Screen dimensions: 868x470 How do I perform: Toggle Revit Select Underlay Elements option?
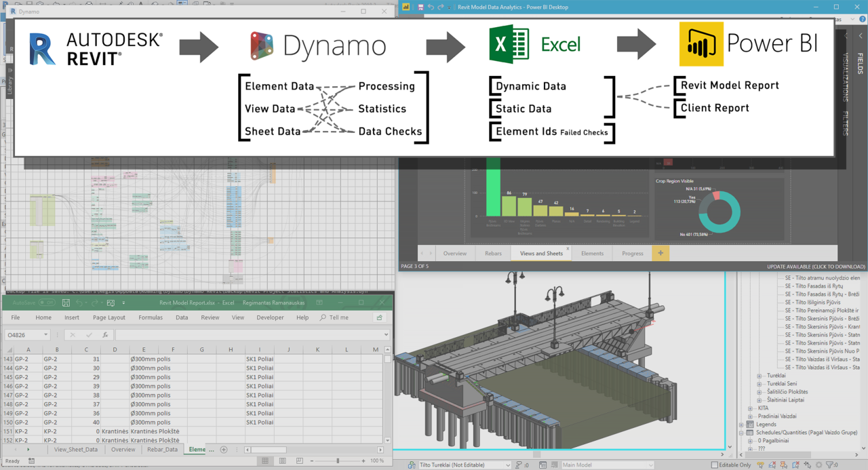click(772, 465)
